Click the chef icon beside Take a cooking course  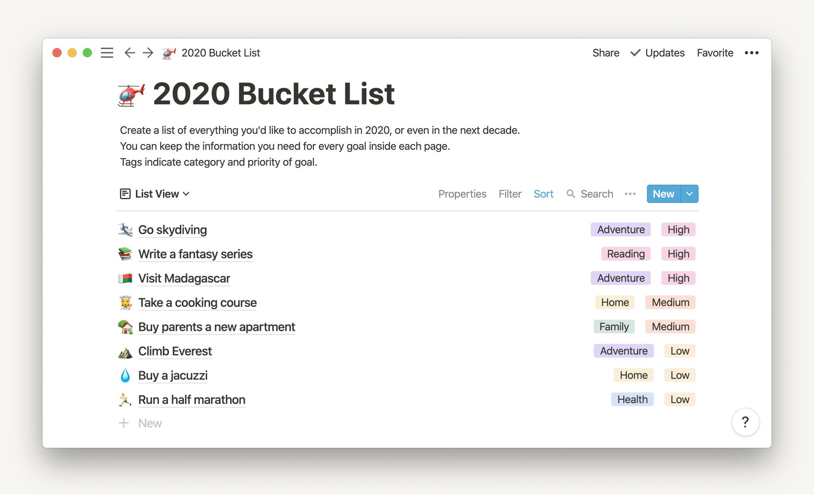point(126,303)
